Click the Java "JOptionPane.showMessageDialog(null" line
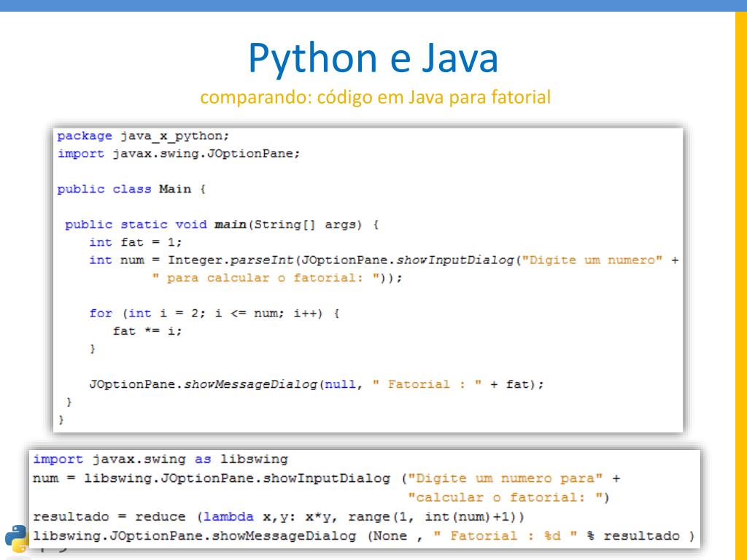 point(317,384)
